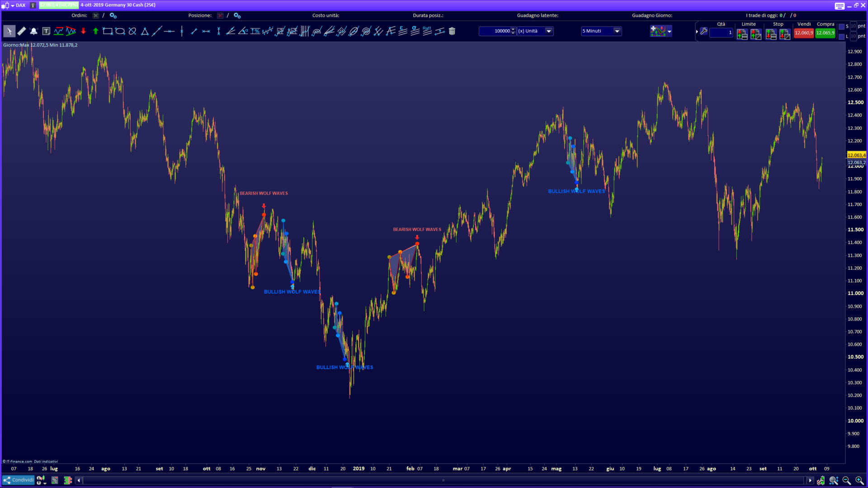
Task: Click the red Vendi price button
Action: pyautogui.click(x=803, y=33)
